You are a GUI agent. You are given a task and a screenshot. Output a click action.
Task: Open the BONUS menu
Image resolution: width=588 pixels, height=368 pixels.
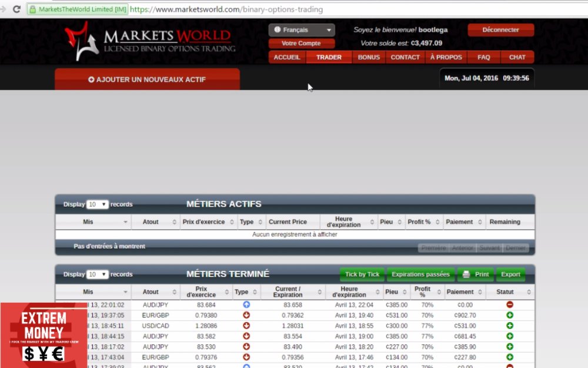click(369, 57)
